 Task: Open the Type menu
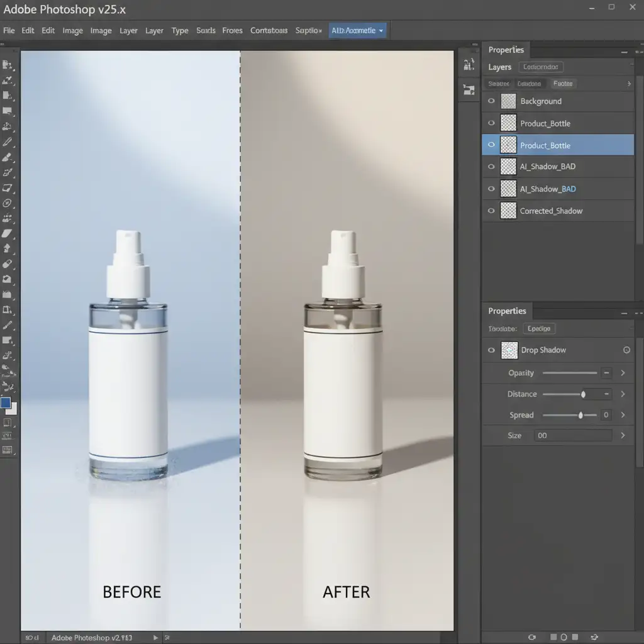(x=180, y=30)
